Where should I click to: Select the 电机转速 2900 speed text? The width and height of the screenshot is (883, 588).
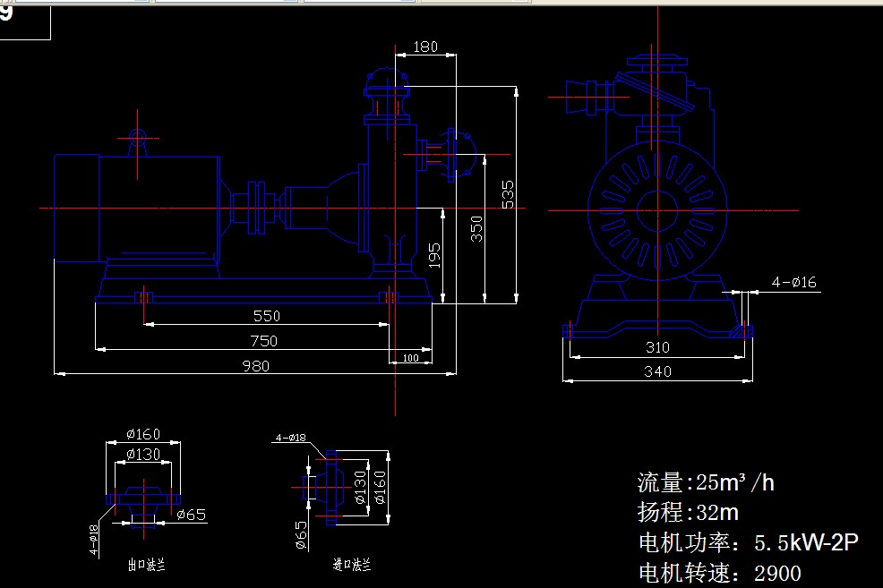719,573
